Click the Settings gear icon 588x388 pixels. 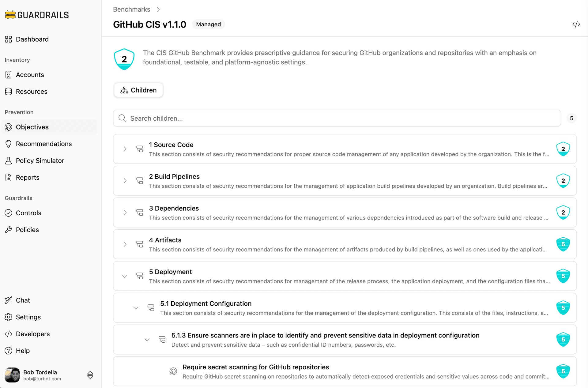tap(9, 317)
